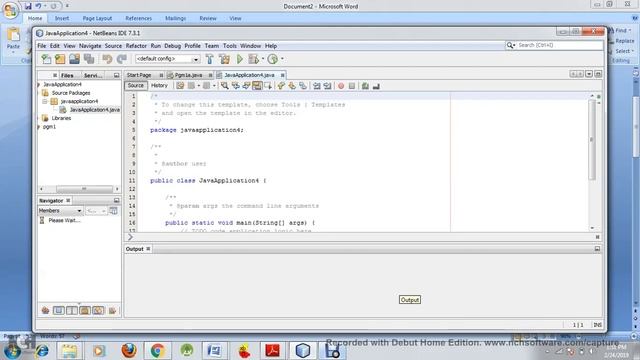Click the Comment icon in editor toolbar
Image resolution: width=640 pixels, height=360 pixels.
[x=365, y=86]
